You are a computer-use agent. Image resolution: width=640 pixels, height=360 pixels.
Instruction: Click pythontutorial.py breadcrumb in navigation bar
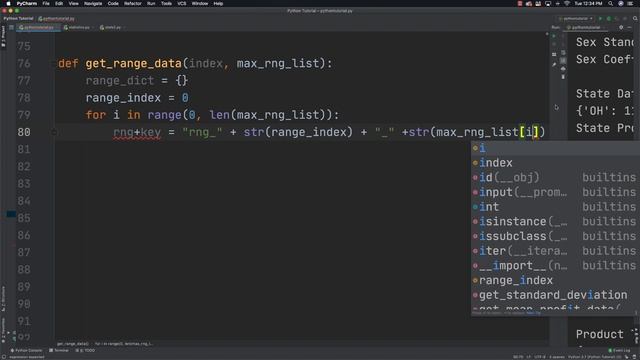pos(57,18)
